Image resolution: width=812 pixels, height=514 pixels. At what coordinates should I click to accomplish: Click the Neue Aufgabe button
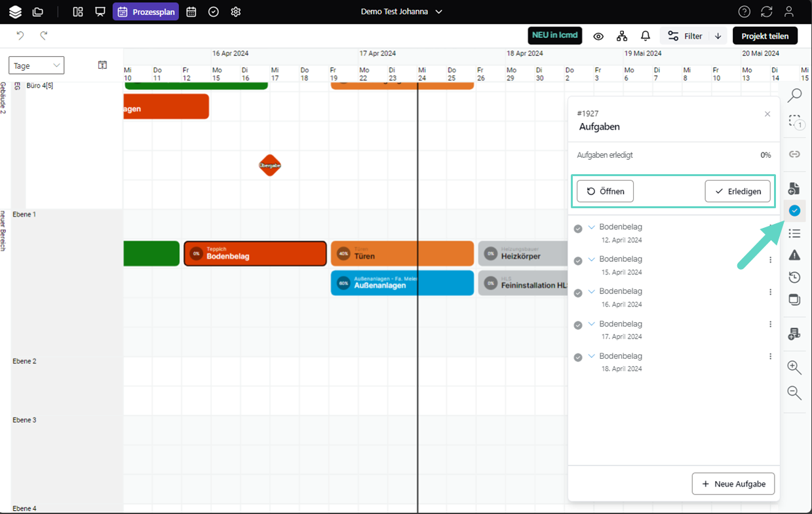point(733,484)
